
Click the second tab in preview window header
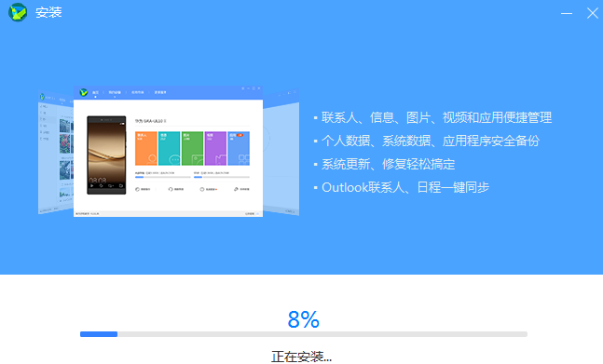(115, 92)
